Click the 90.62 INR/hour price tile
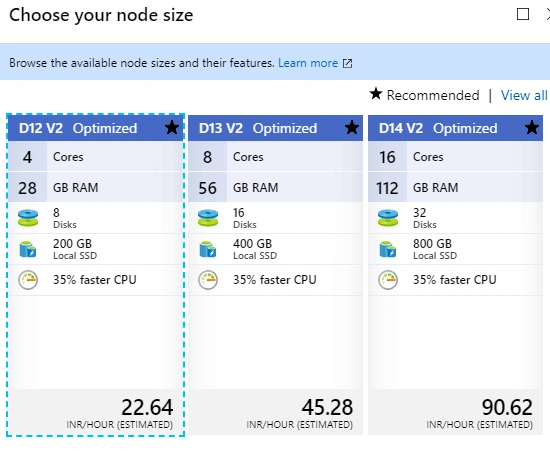This screenshot has width=550, height=459. pos(455,412)
